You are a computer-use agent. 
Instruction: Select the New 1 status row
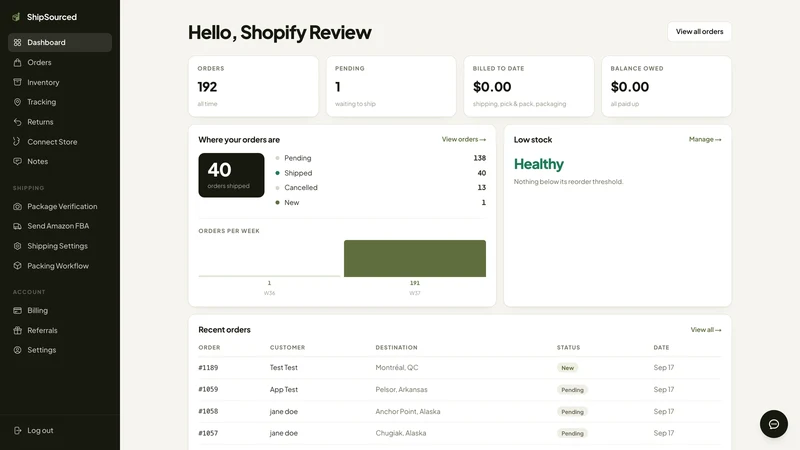pos(380,203)
